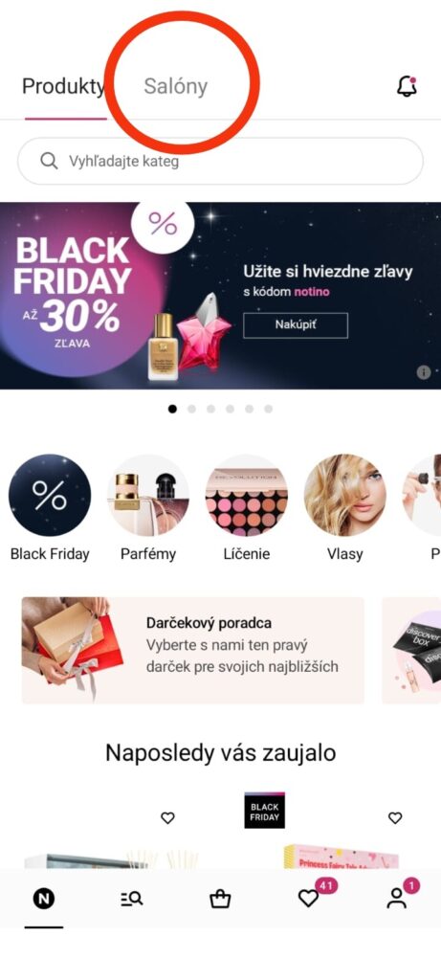The height and width of the screenshot is (980, 441).
Task: Toggle favorite heart on right product
Action: click(x=395, y=817)
